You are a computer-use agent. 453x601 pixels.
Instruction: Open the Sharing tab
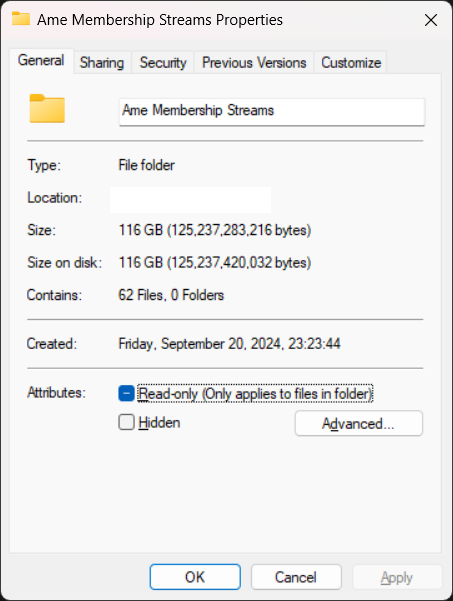tap(102, 62)
